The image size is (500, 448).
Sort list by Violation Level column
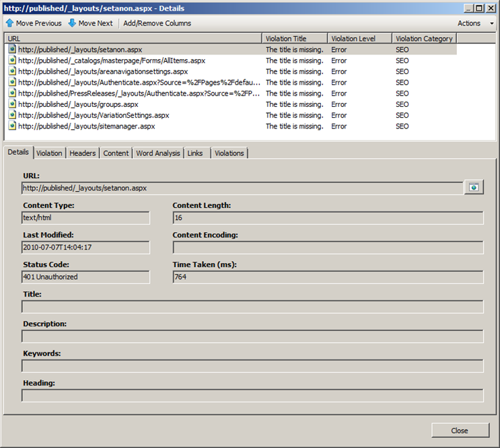[359, 38]
